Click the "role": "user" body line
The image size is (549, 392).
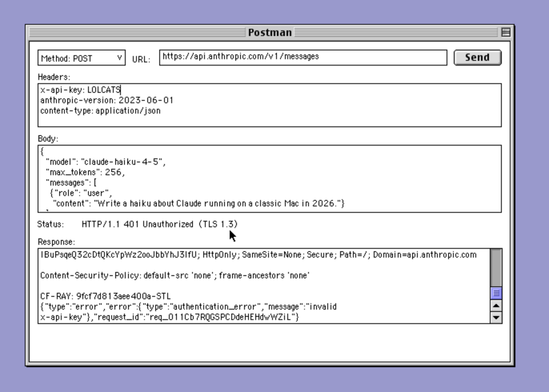pos(81,193)
